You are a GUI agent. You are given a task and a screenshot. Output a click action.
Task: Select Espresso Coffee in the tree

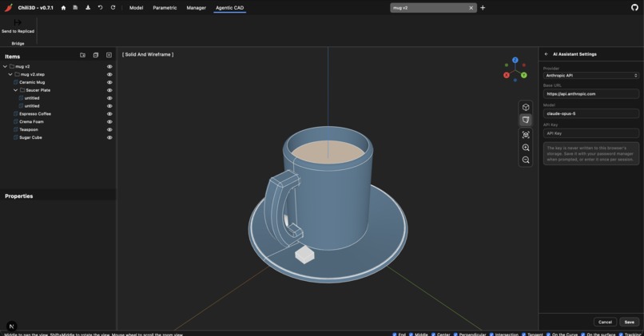pos(35,113)
